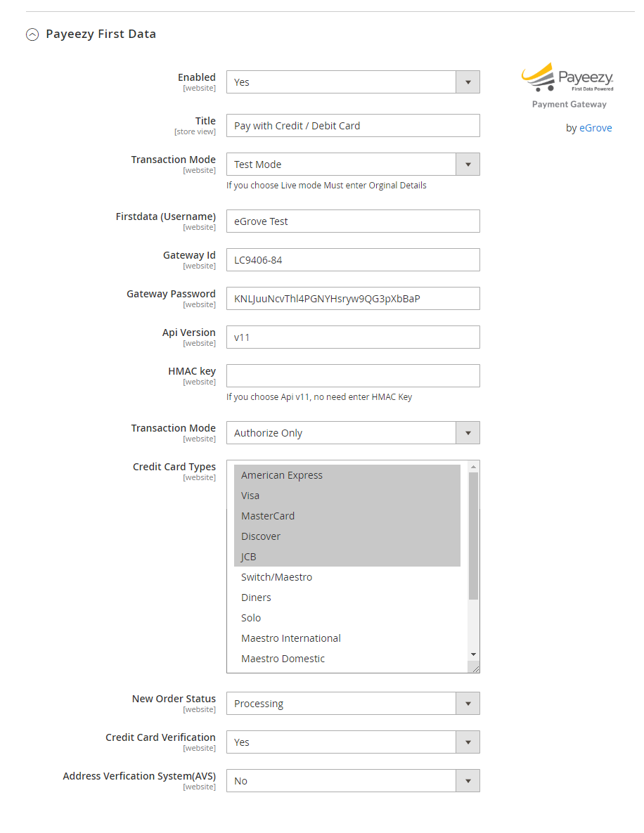Open the Transaction Mode dropdown showing Test Mode
This screenshot has width=644, height=833.
pyautogui.click(x=468, y=164)
